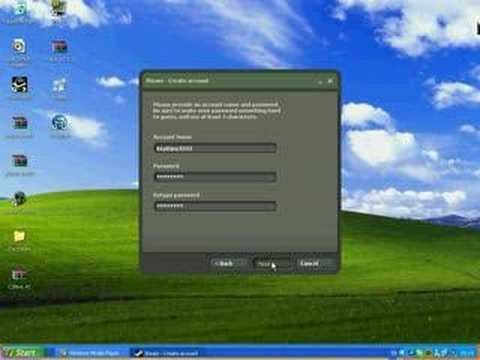Focus the Account name text field
Image resolution: width=480 pixels, height=360 pixels.
[215, 148]
